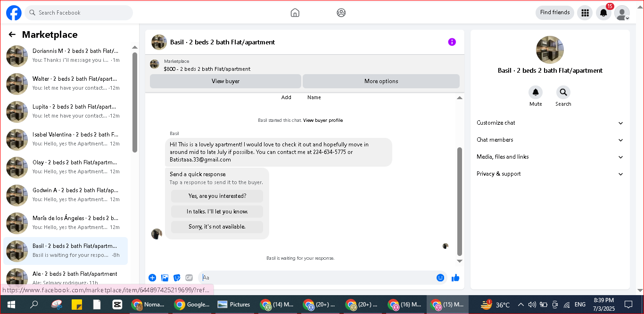Open Walter conversation in list

(66, 83)
